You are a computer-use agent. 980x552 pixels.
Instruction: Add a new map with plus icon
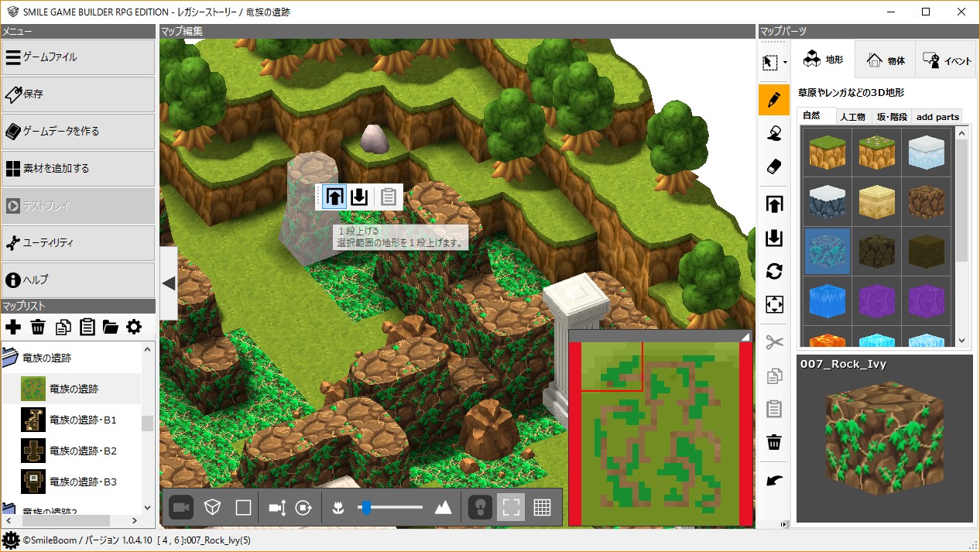(x=13, y=327)
